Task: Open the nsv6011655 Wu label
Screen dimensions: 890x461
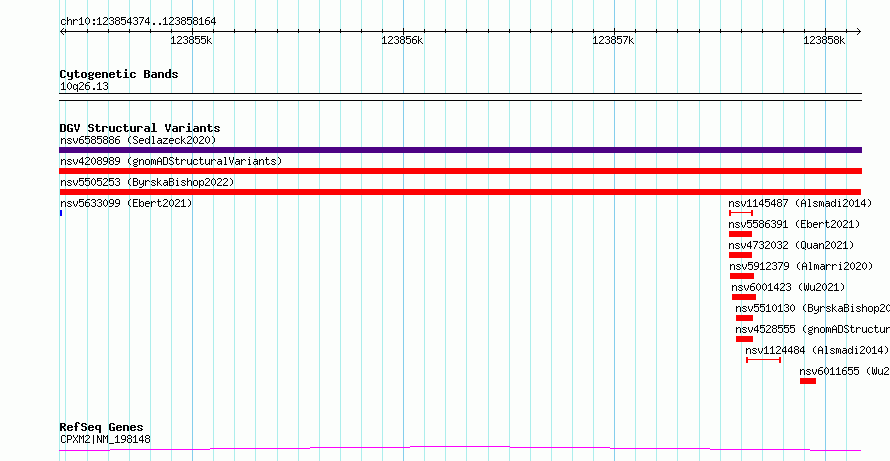Action: [845, 371]
